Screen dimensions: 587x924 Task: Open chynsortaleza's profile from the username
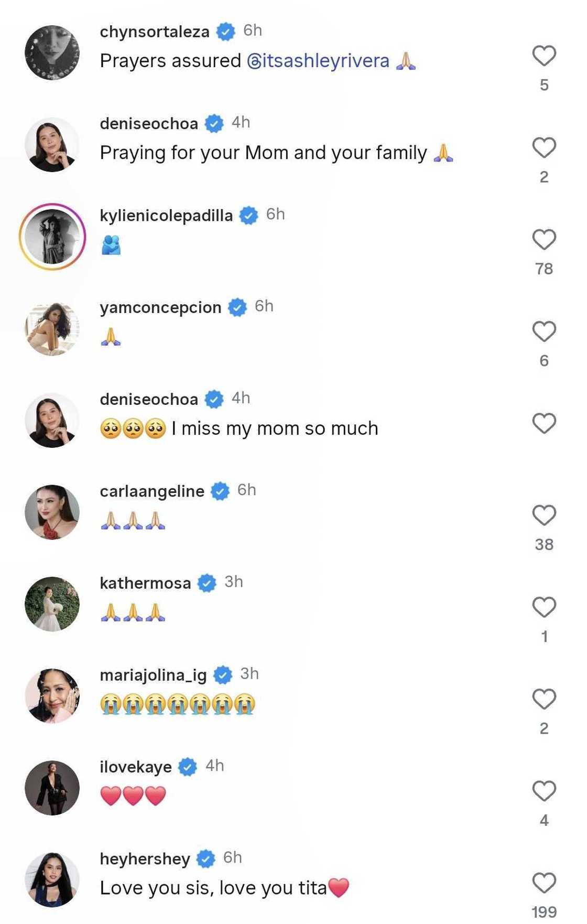click(x=155, y=31)
